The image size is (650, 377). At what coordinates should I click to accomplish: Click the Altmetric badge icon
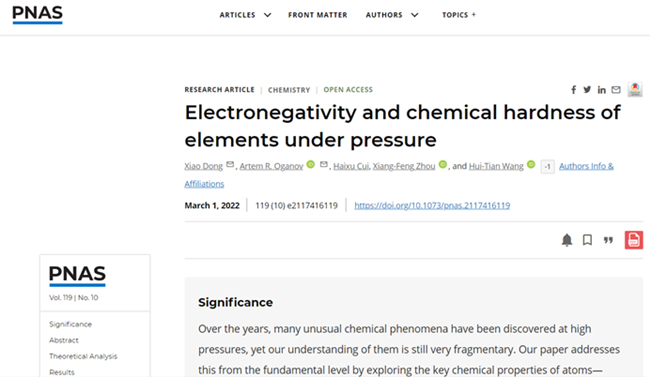tap(635, 89)
